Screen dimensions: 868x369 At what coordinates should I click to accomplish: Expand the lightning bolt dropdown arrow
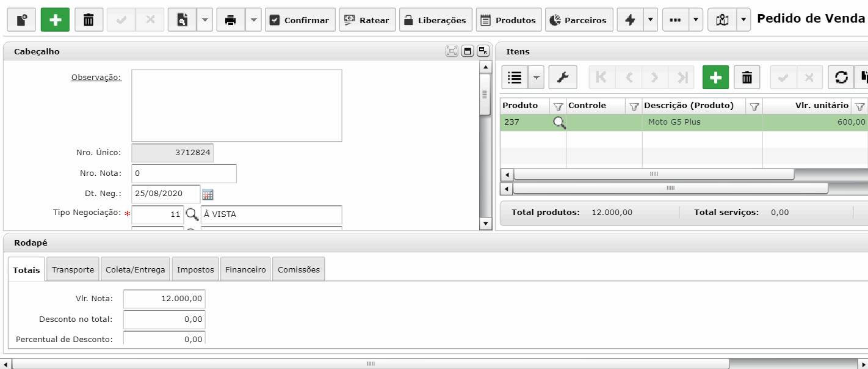[x=651, y=20]
